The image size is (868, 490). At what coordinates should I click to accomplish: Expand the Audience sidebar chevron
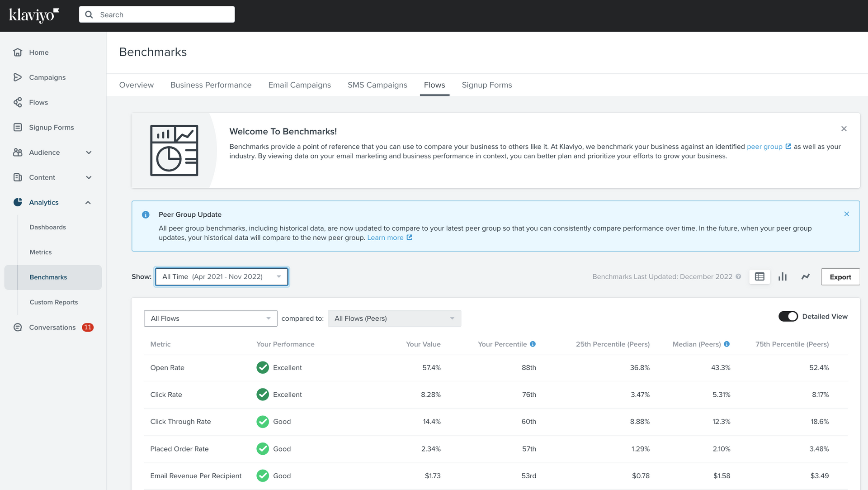point(89,152)
